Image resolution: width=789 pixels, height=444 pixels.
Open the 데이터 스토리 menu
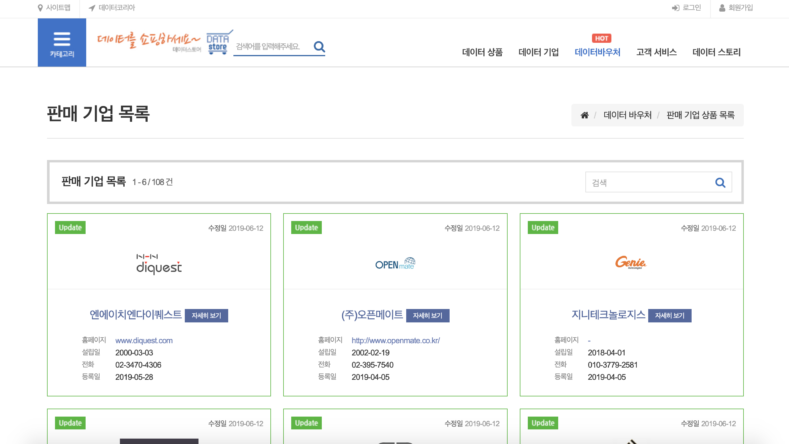pyautogui.click(x=717, y=51)
